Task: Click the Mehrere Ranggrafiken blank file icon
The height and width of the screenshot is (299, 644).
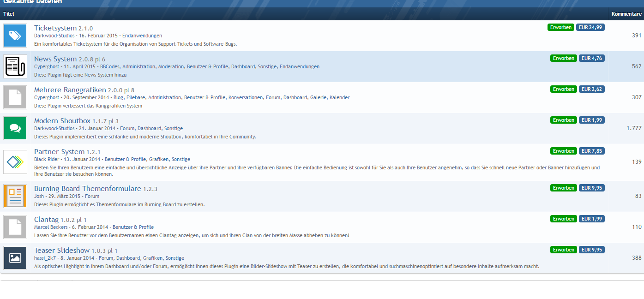Action: pyautogui.click(x=15, y=97)
